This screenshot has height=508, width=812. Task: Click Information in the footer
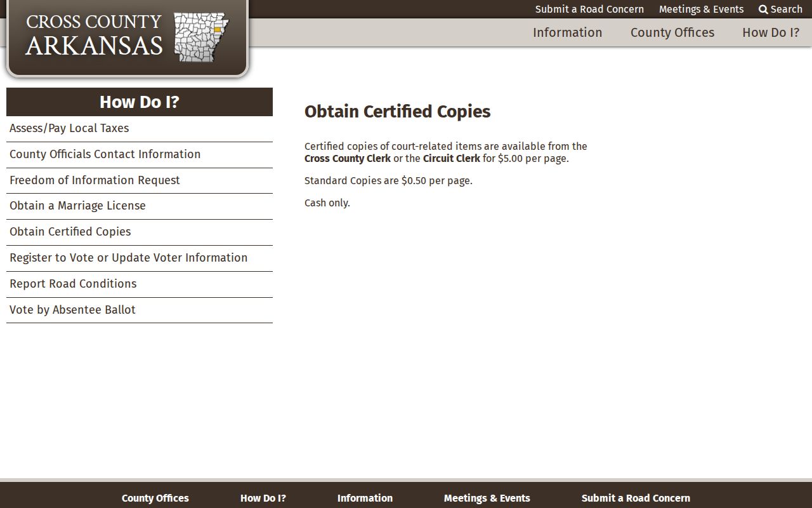[x=365, y=498]
